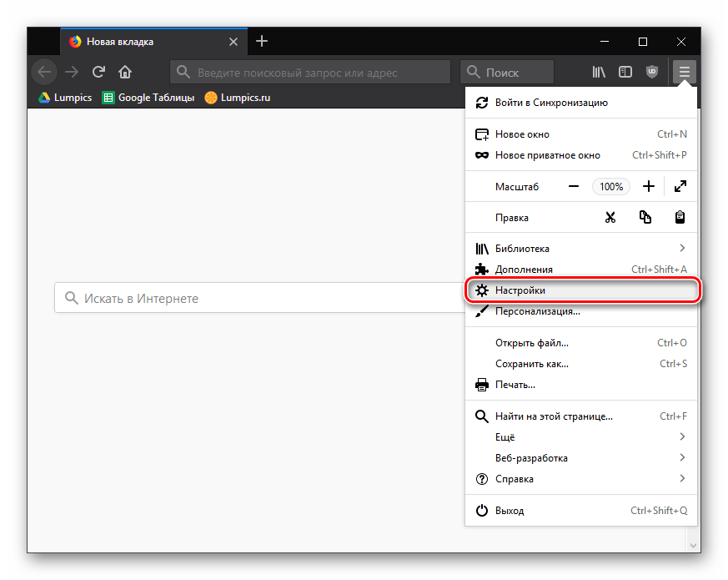Image resolution: width=728 pixels, height=580 pixels.
Task: Open the uBlock shield extension icon
Action: point(652,72)
